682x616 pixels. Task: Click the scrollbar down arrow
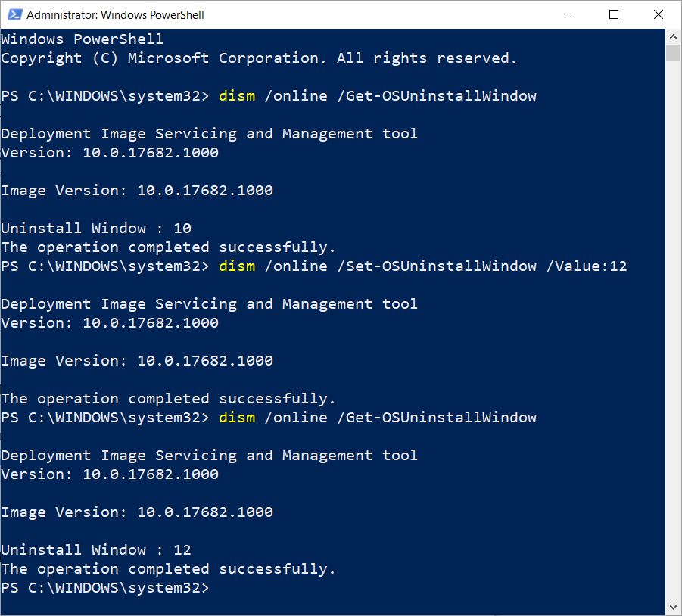(673, 607)
